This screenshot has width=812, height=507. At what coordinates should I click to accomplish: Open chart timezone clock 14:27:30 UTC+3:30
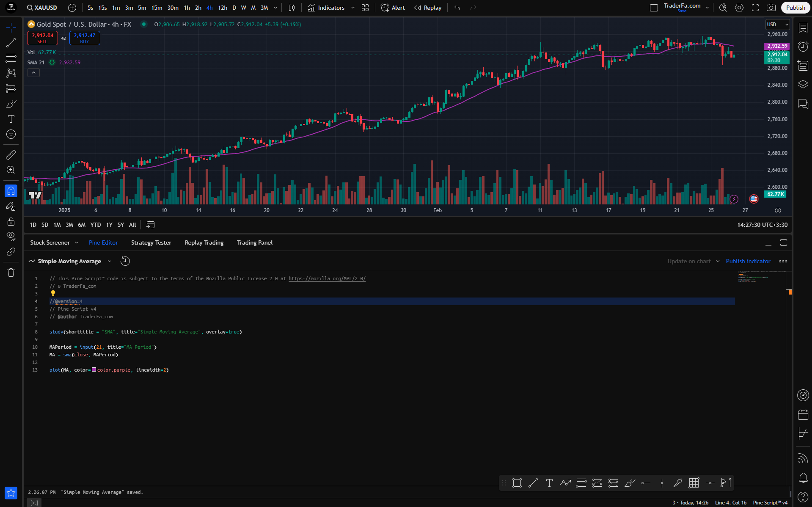(x=762, y=225)
